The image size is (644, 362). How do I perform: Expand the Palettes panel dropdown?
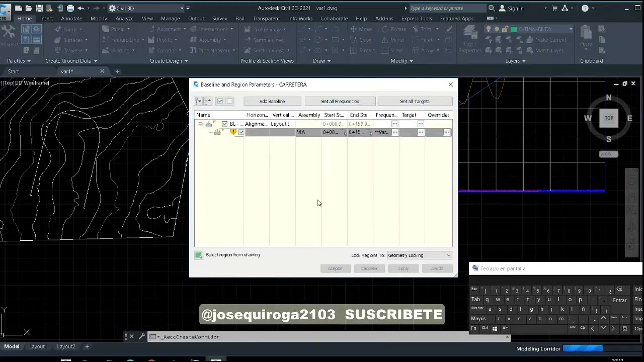[19, 61]
